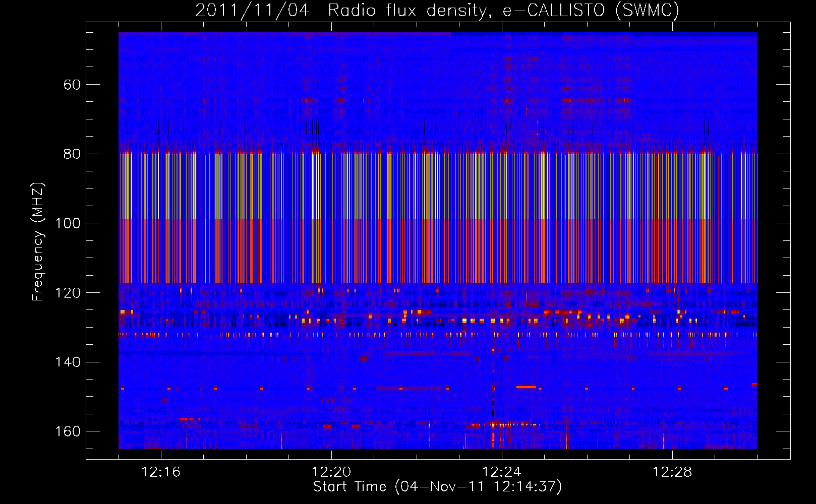The height and width of the screenshot is (504, 816).
Task: Click the 60 frequency tick label
Action: point(72,85)
